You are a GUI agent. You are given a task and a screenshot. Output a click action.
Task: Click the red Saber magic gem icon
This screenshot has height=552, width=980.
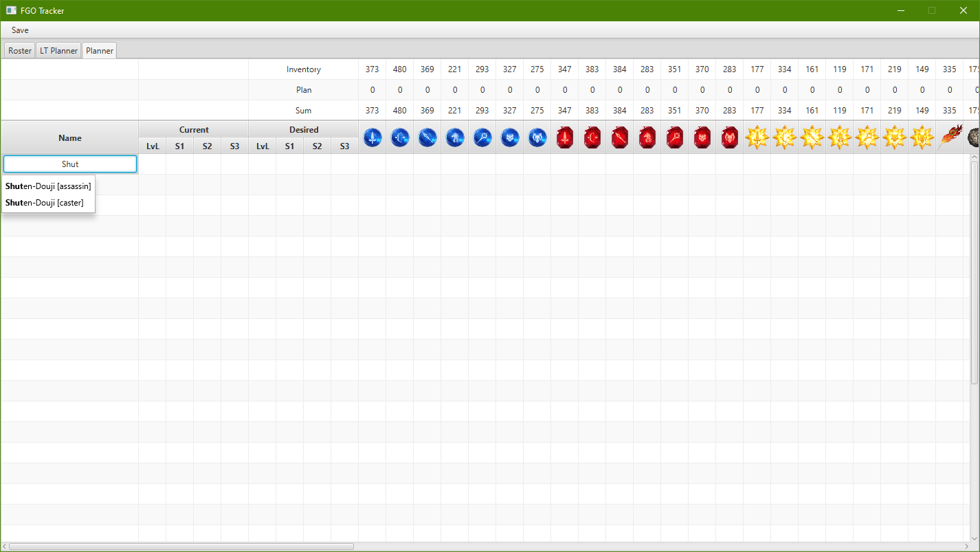tap(565, 137)
